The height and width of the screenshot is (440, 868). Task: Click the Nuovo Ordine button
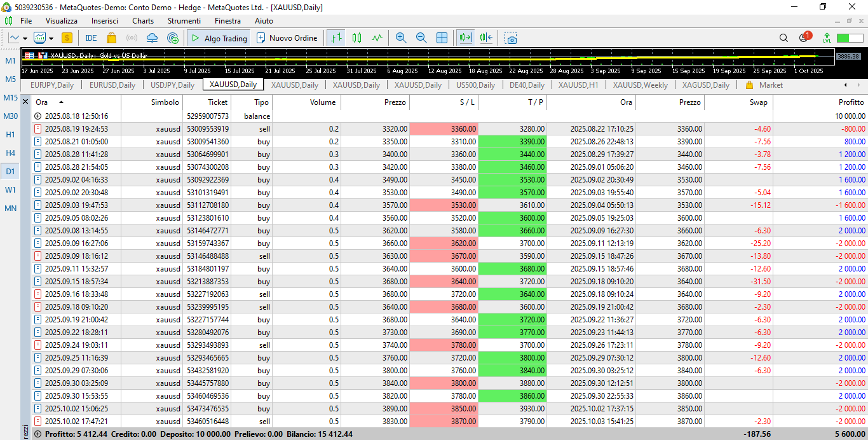point(287,38)
